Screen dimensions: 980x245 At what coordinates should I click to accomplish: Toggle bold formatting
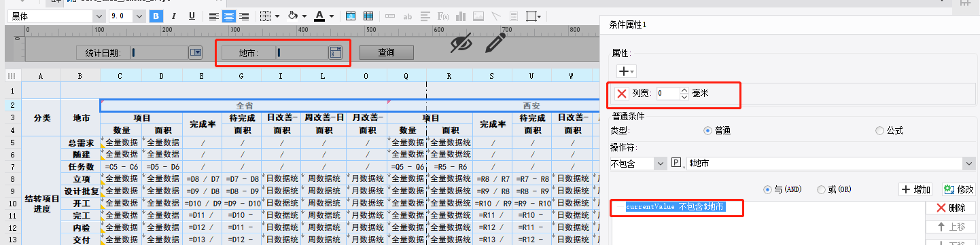pos(156,16)
